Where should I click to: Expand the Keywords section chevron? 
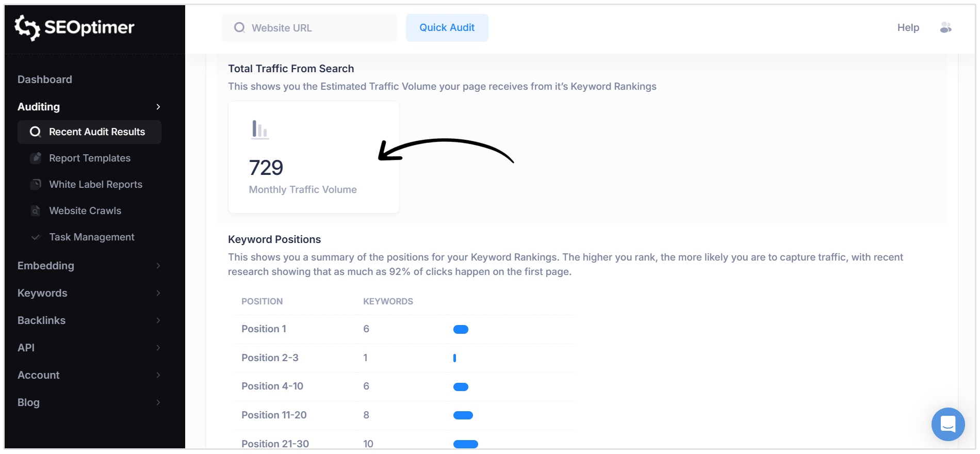tap(158, 293)
